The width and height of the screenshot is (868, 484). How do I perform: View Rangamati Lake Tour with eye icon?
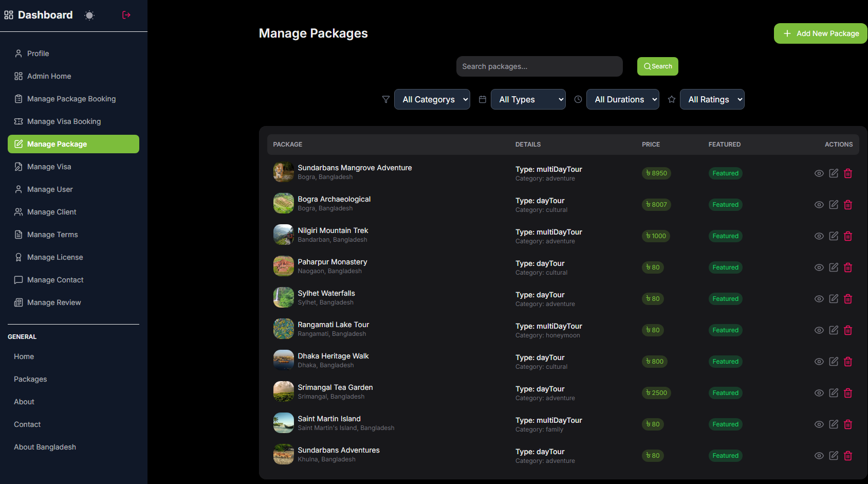(819, 330)
